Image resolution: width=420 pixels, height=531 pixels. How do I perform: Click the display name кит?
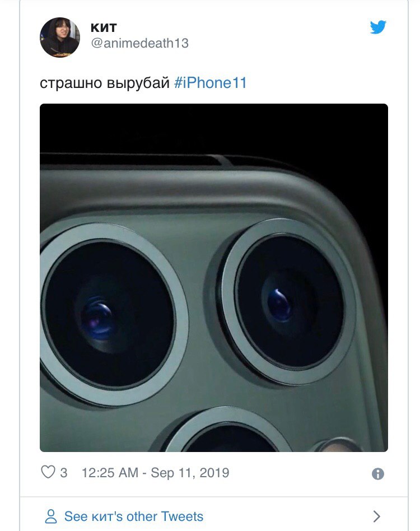(x=104, y=27)
